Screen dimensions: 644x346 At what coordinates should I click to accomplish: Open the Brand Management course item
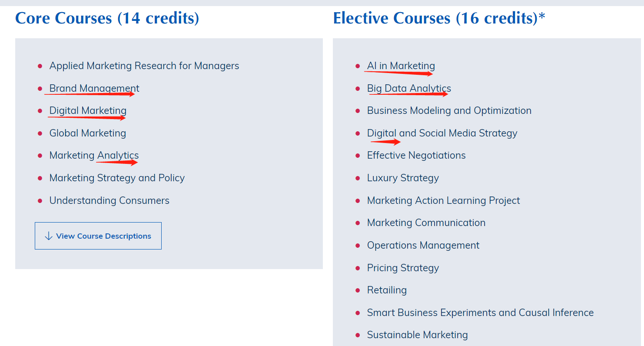[x=94, y=89]
